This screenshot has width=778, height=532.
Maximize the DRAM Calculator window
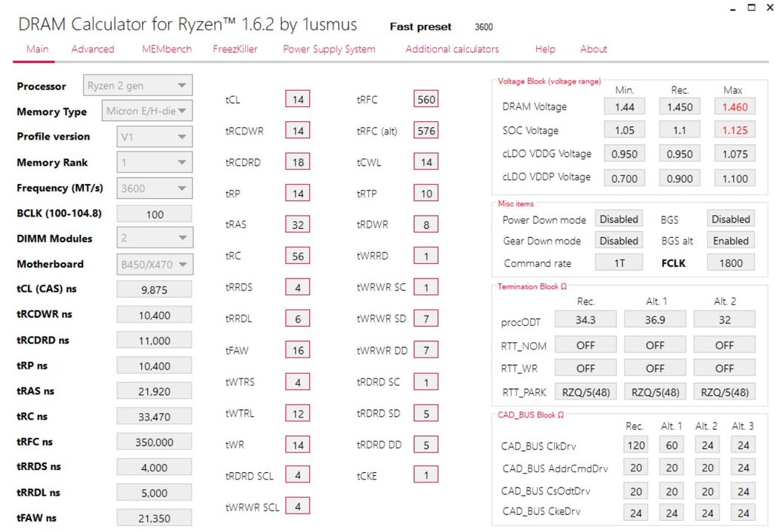751,7
